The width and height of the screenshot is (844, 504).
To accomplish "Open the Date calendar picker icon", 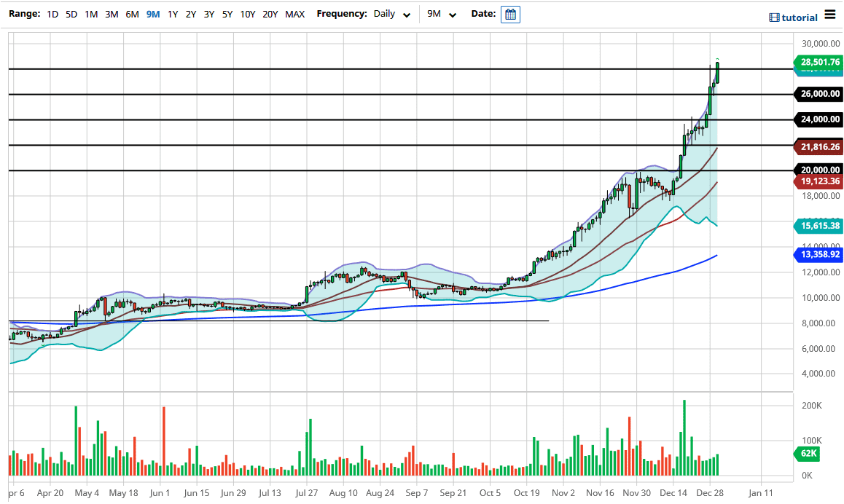I will point(510,15).
